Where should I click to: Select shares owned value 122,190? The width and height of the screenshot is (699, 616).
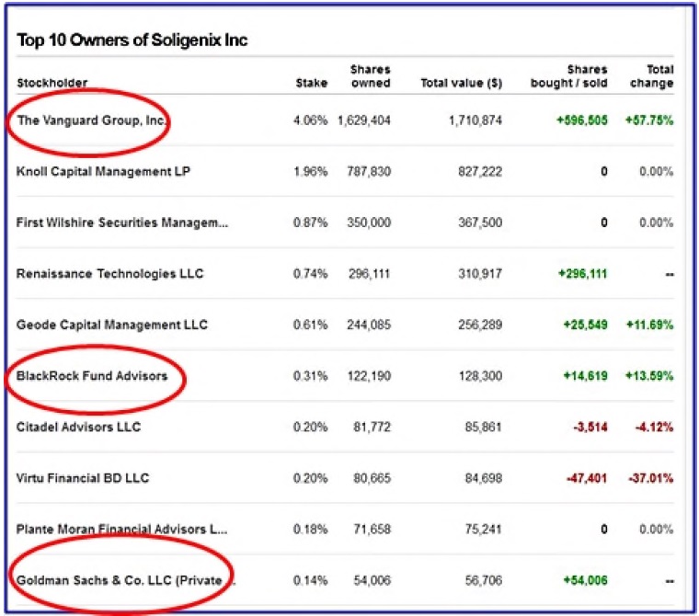[x=369, y=376]
